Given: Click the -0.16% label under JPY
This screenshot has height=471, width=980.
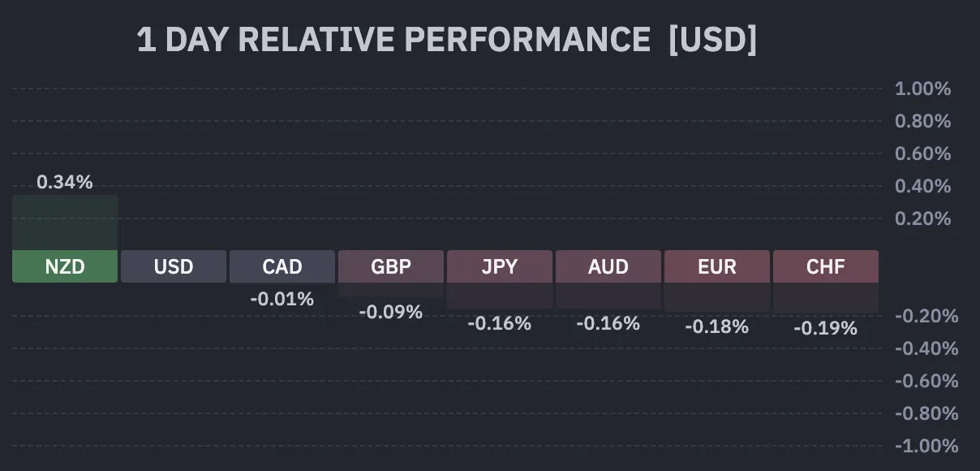Looking at the screenshot, I should (x=499, y=323).
